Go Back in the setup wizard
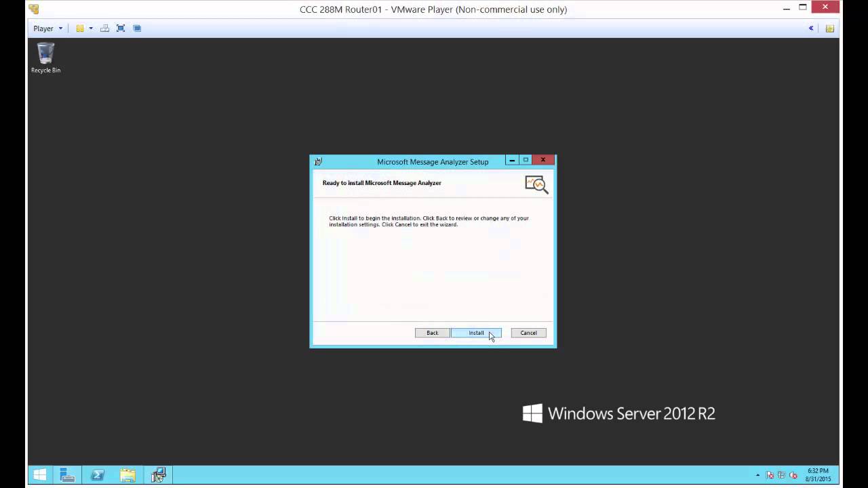The width and height of the screenshot is (868, 488). 432,333
